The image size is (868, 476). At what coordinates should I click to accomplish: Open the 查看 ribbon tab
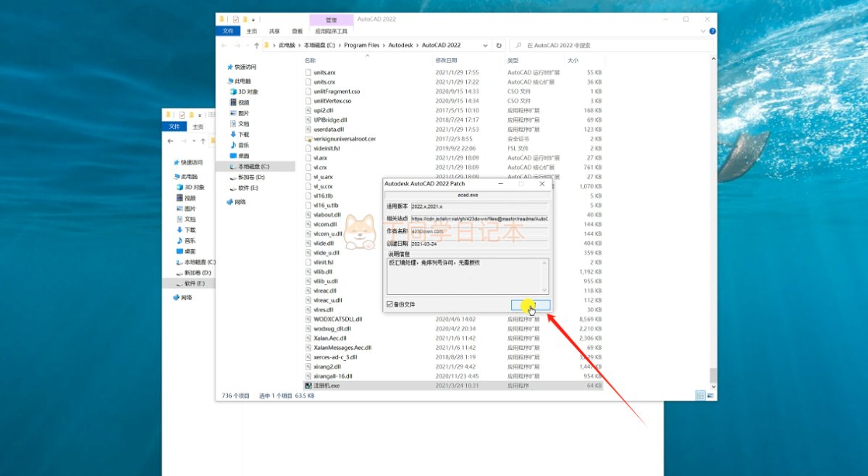point(297,31)
